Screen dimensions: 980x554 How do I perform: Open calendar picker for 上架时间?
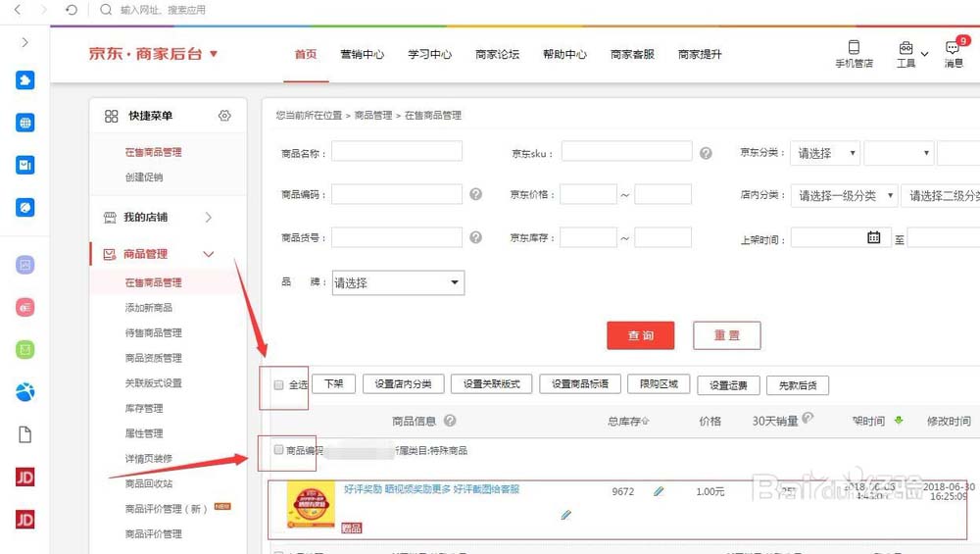(x=874, y=237)
